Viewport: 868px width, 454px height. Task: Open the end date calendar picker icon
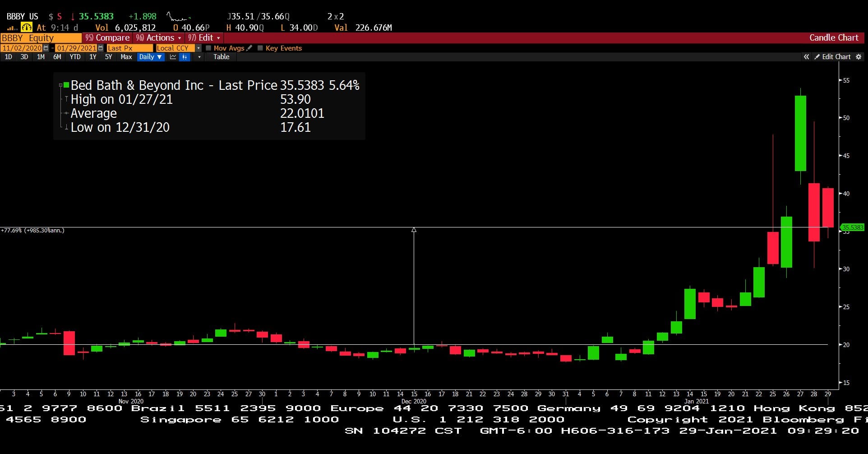point(100,48)
